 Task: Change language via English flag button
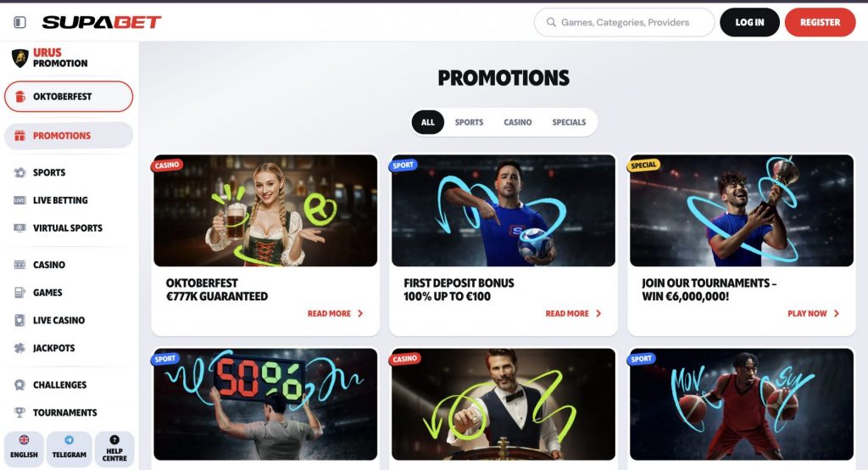[24, 449]
